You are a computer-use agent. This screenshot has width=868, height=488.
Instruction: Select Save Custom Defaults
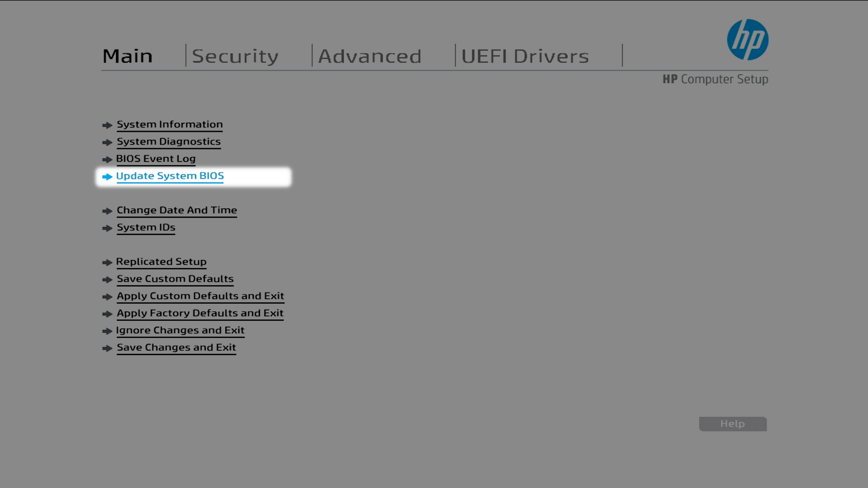175,279
